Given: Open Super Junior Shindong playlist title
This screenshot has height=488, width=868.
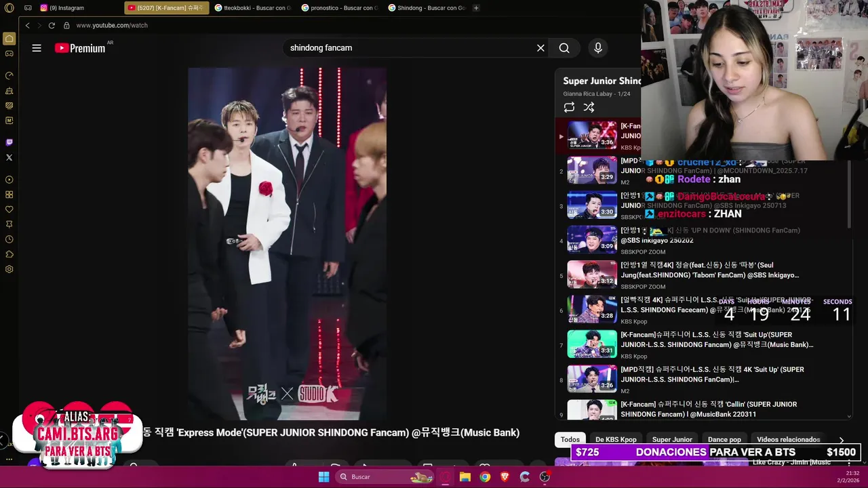Looking at the screenshot, I should [601, 81].
